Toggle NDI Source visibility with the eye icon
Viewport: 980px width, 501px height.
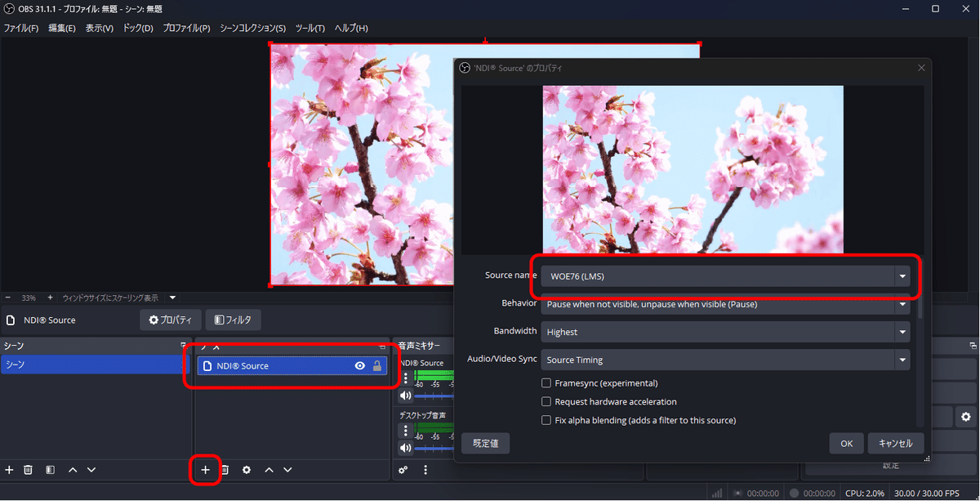[x=359, y=365]
